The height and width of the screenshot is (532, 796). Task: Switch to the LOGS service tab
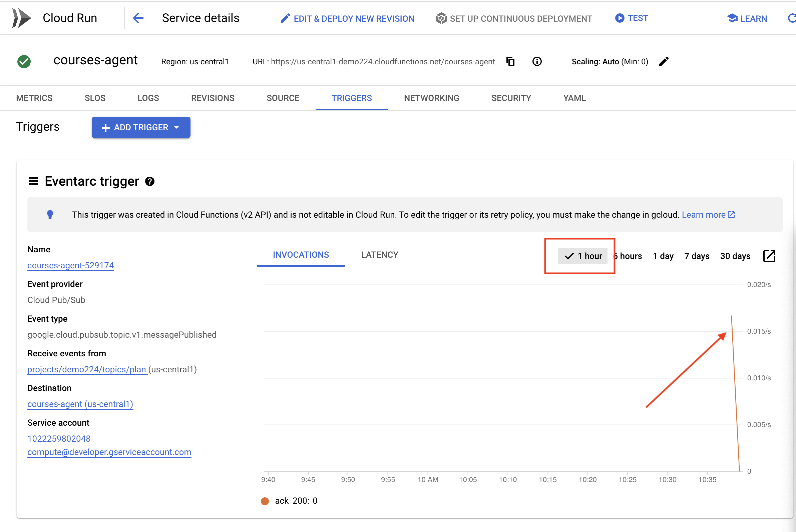(148, 98)
